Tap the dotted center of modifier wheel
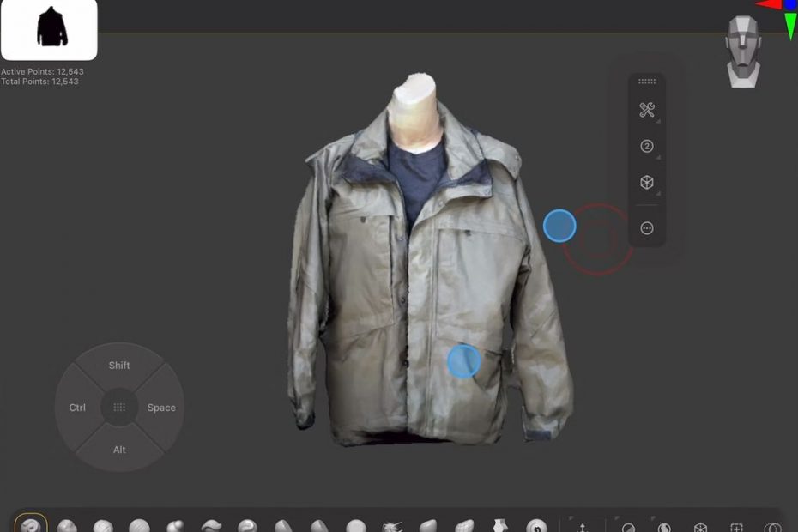The image size is (798, 532). pyautogui.click(x=119, y=408)
